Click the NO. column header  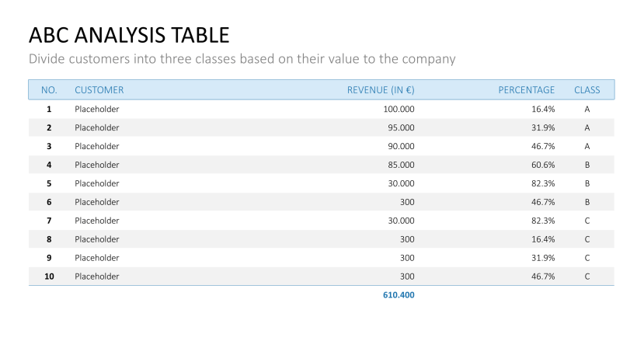49,90
